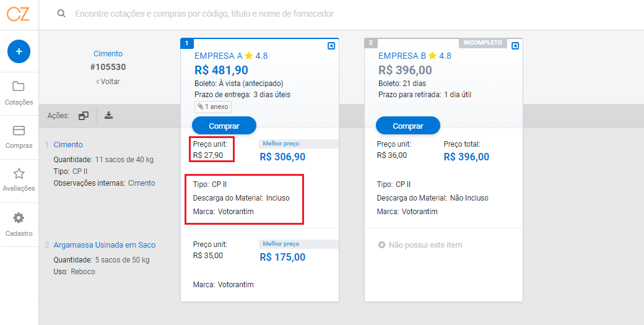This screenshot has width=644, height=325.
Task: Open Argamassa Usinada em Saco item
Action: (104, 245)
